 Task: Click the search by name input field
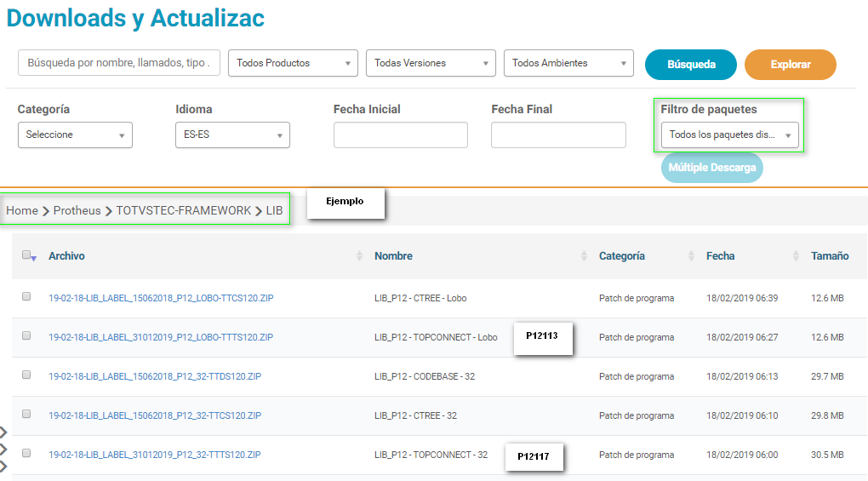pyautogui.click(x=119, y=62)
